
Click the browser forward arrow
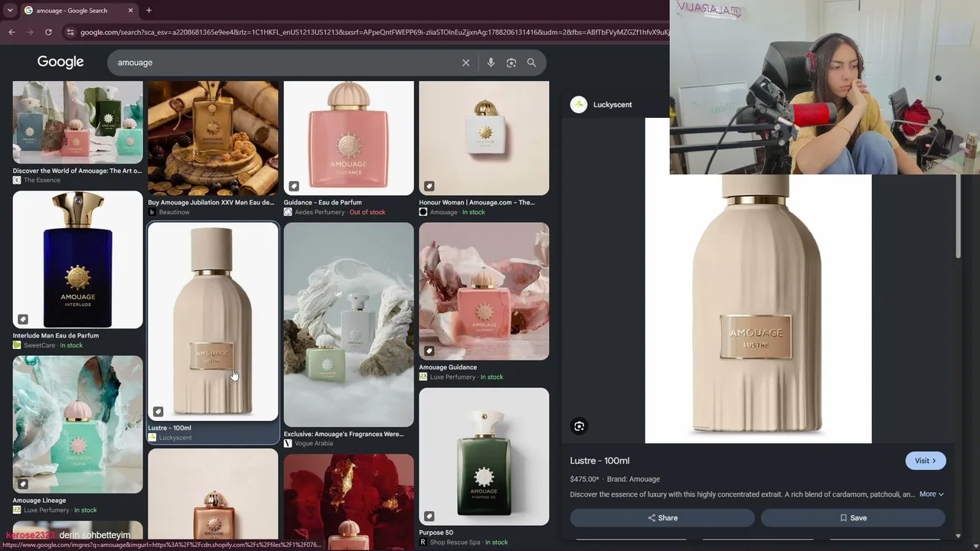30,32
